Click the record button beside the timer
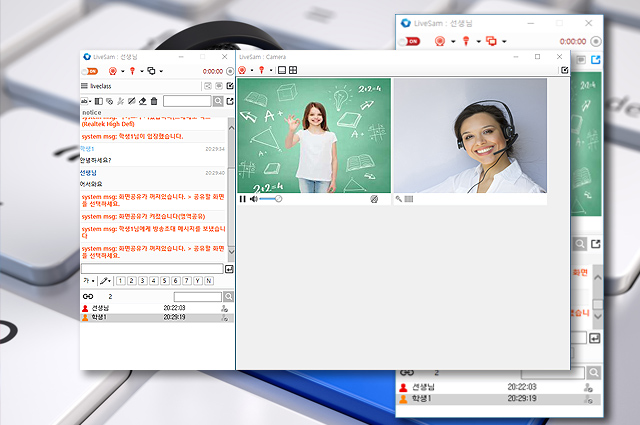The width and height of the screenshot is (640, 425). (229, 71)
